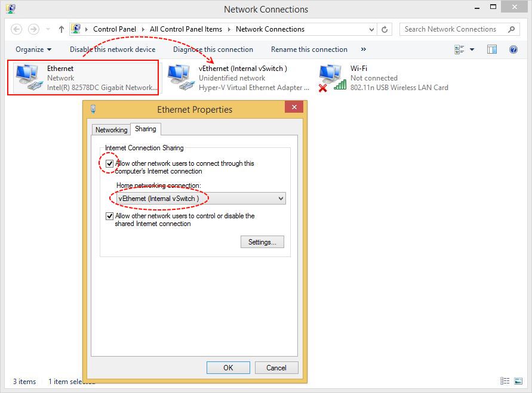
Task: Select Control Panel in address breadcrumb
Action: [x=115, y=29]
